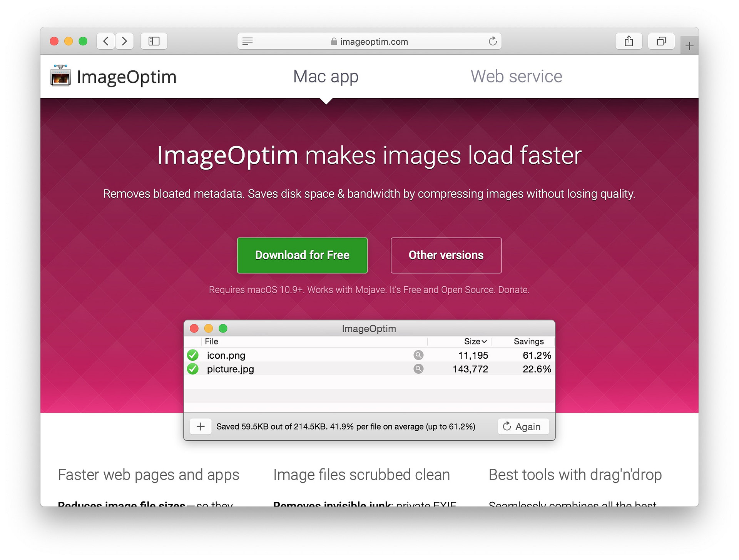Show all tabs overview button

(661, 41)
